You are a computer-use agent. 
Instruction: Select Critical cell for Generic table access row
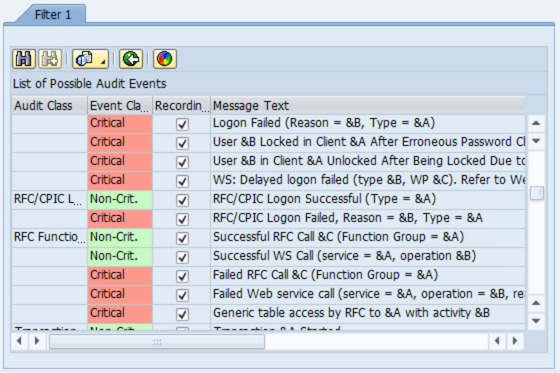pyautogui.click(x=120, y=313)
